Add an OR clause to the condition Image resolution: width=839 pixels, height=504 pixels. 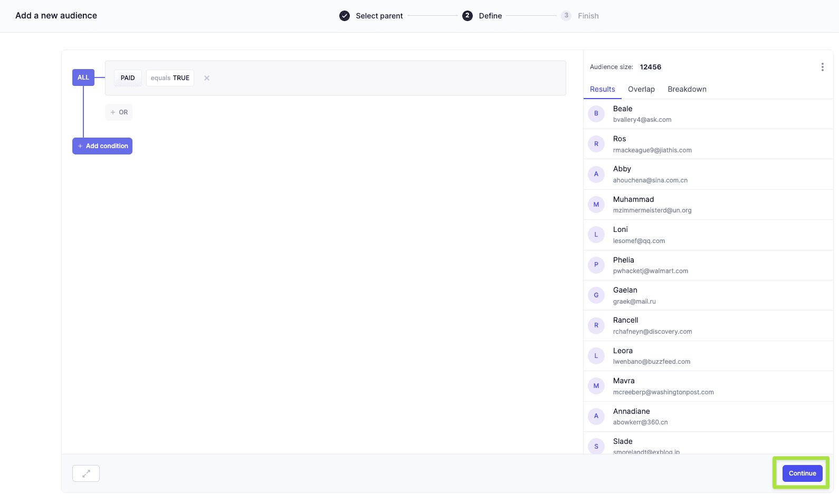coord(119,112)
